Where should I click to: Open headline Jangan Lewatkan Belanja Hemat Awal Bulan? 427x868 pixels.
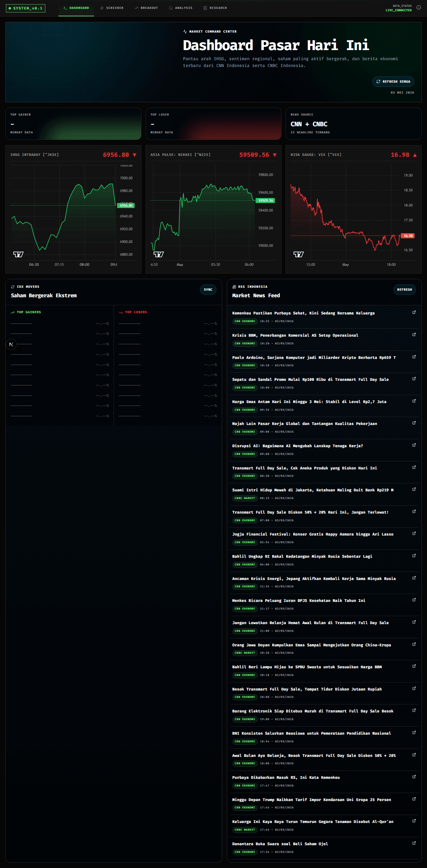pos(310,623)
